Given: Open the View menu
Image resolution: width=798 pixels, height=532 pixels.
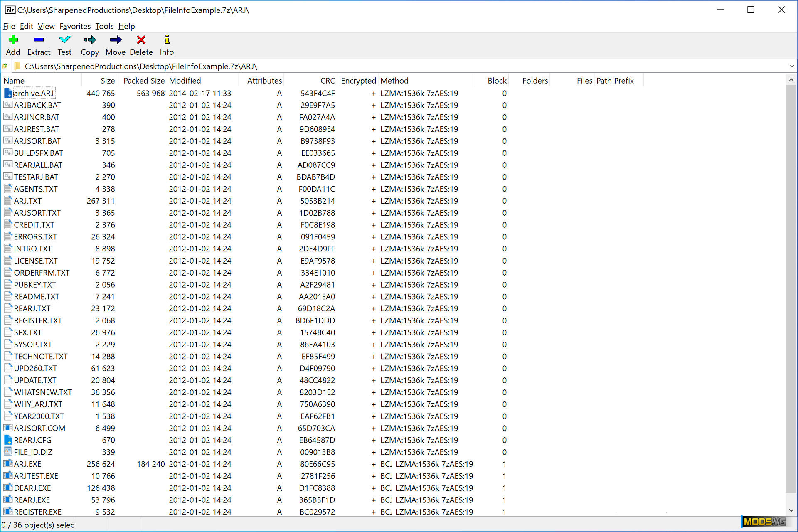Looking at the screenshot, I should (46, 26).
